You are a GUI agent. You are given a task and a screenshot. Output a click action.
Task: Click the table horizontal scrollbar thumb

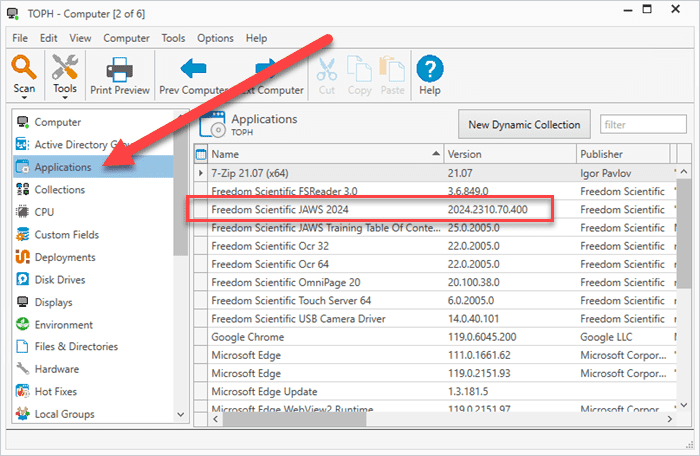295,419
